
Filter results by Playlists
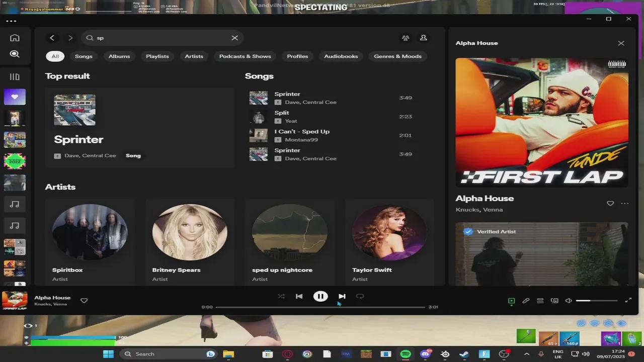[x=157, y=56]
